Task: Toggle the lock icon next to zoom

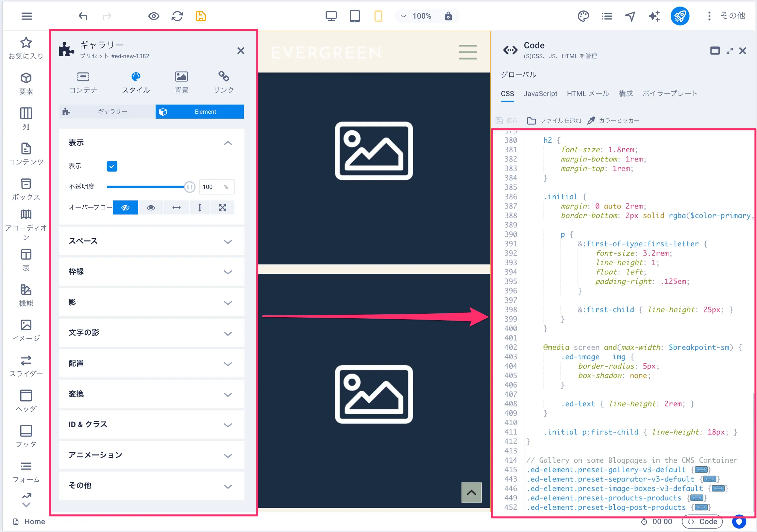Action: pyautogui.click(x=448, y=16)
